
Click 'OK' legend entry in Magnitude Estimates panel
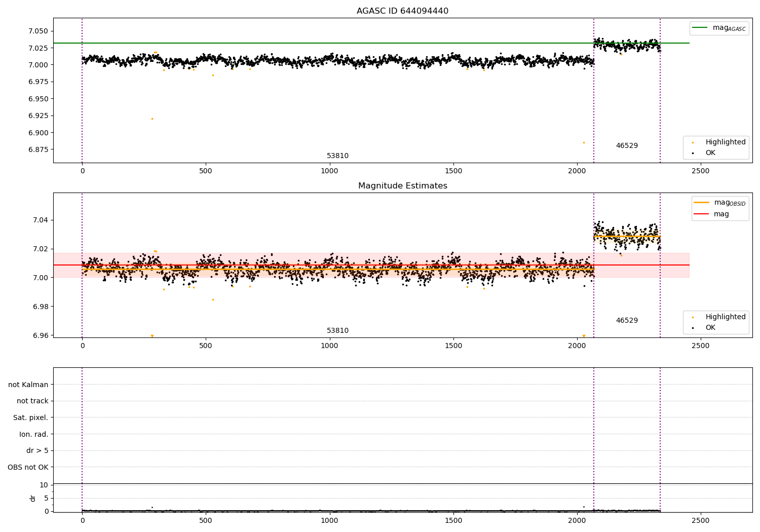(704, 328)
